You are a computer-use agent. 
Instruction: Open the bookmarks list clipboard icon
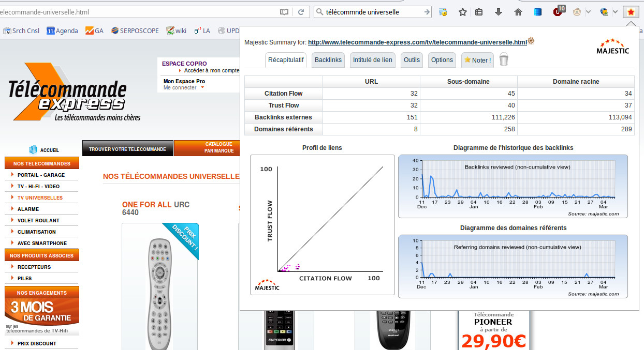pyautogui.click(x=479, y=12)
